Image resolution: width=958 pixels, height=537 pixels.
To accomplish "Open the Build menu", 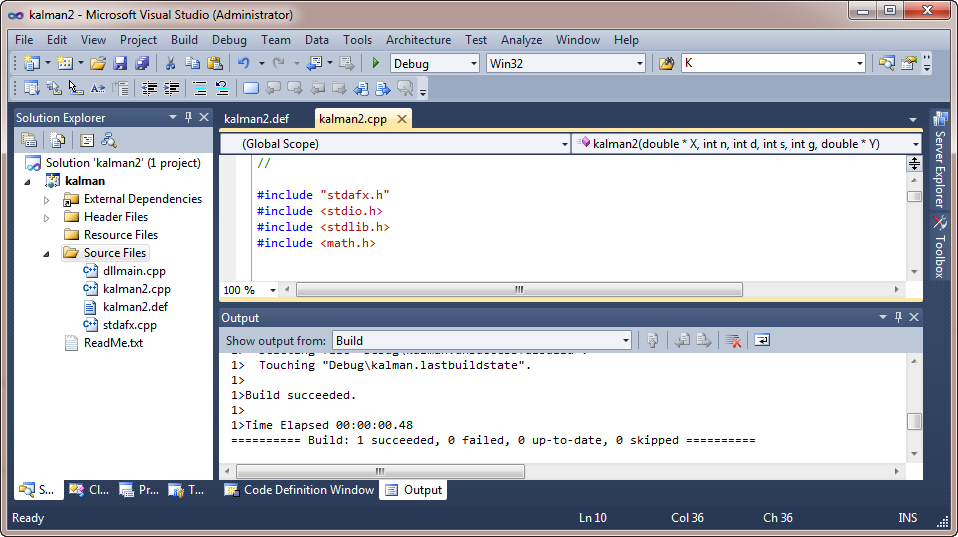I will pyautogui.click(x=185, y=40).
